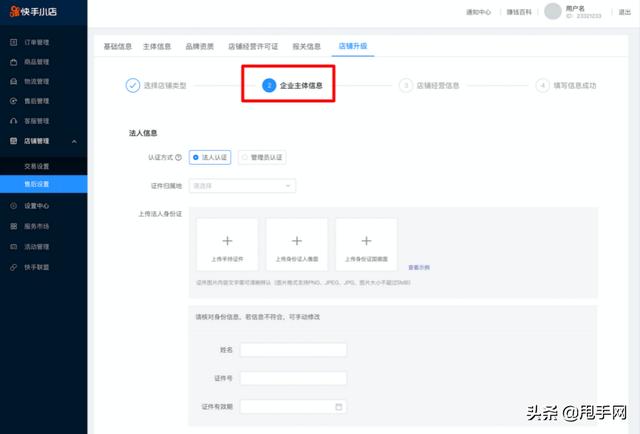Click the 姓名 input field
The height and width of the screenshot is (434, 640).
point(293,350)
